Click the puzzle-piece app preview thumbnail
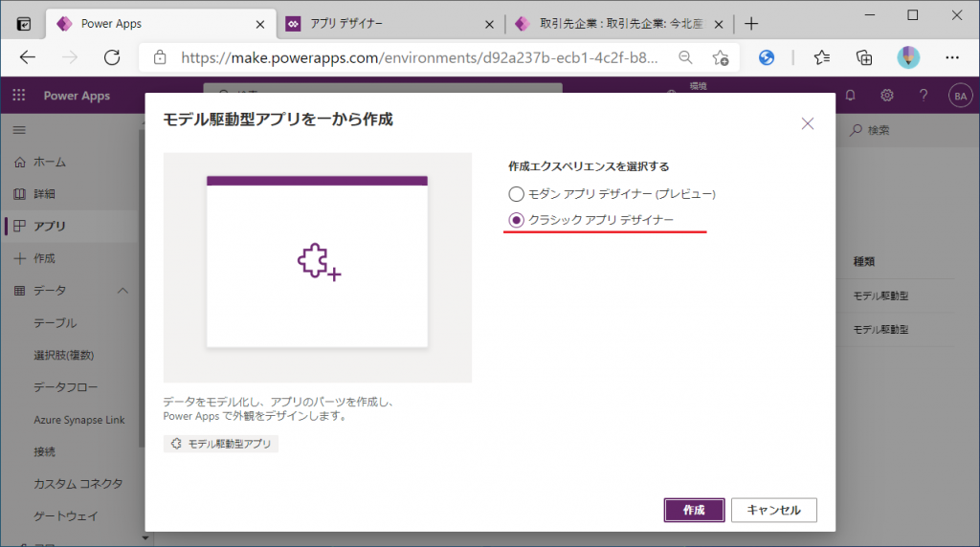The height and width of the screenshot is (547, 980). pos(318,267)
